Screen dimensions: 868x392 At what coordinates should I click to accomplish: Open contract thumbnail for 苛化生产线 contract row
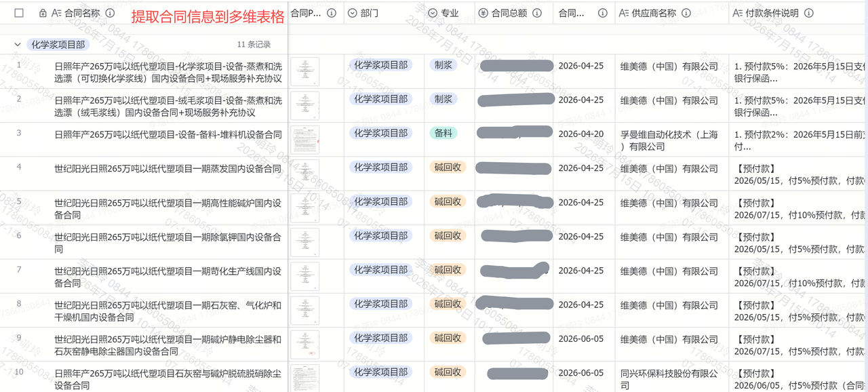[x=305, y=276]
